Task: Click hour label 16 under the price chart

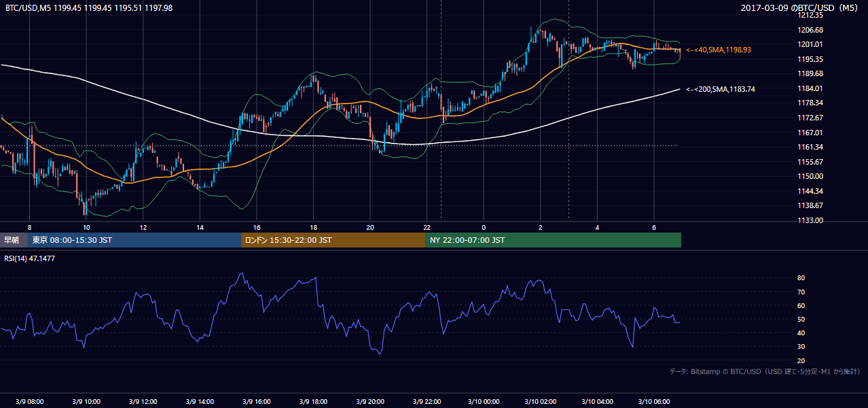Action: pos(257,226)
